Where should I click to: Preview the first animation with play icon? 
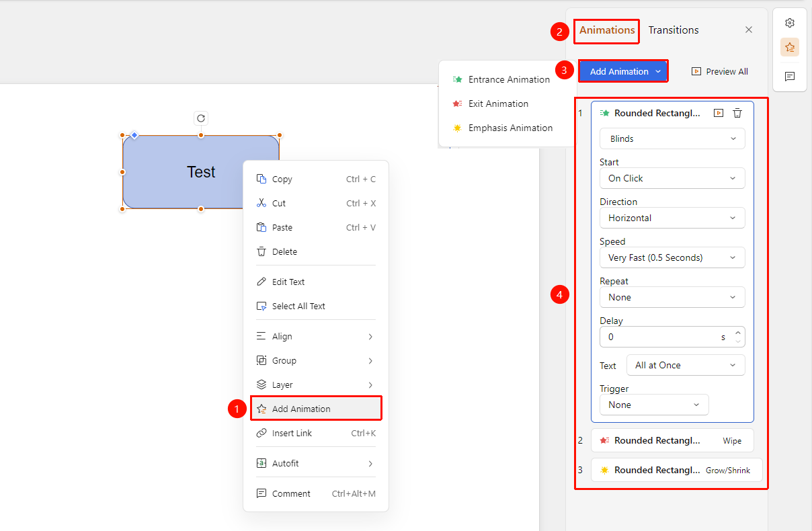coord(719,113)
